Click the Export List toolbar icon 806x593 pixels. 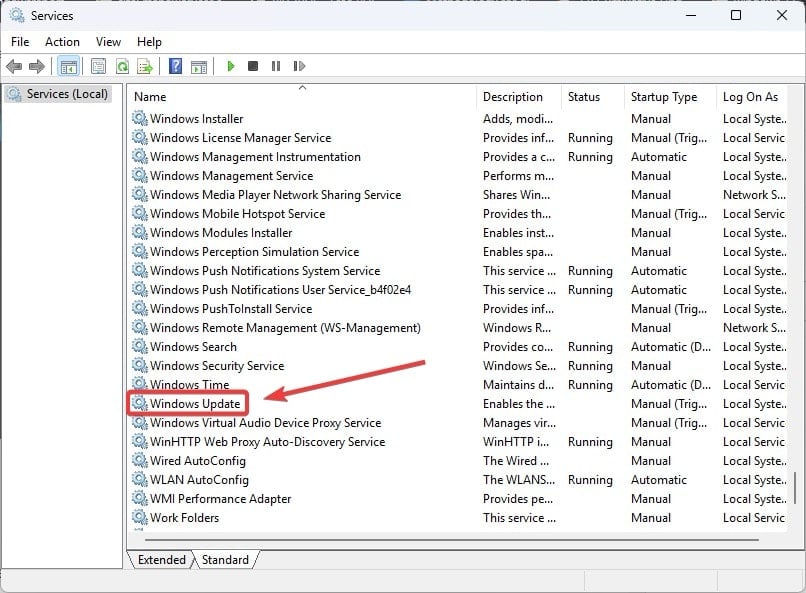point(145,66)
